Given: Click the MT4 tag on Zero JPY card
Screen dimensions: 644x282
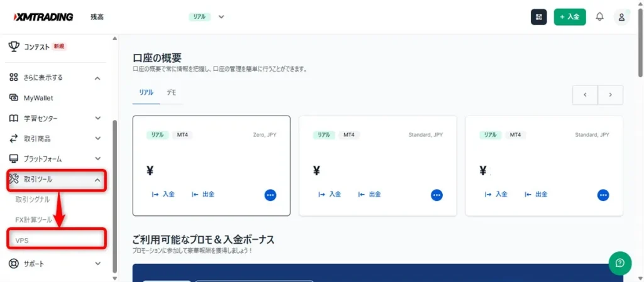Looking at the screenshot, I should 182,135.
